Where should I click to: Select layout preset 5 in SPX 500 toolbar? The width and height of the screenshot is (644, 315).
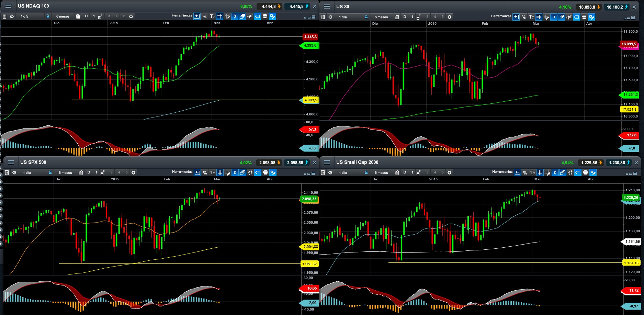point(126,172)
